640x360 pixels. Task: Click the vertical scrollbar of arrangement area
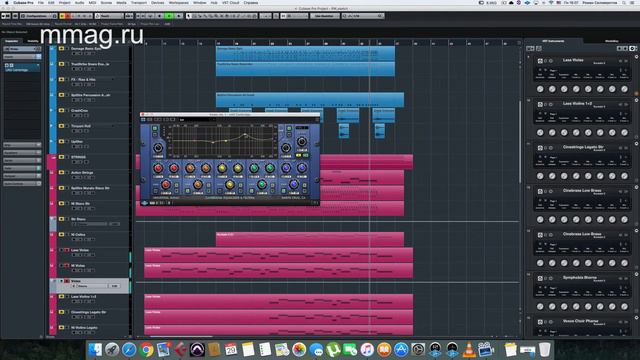point(520,141)
